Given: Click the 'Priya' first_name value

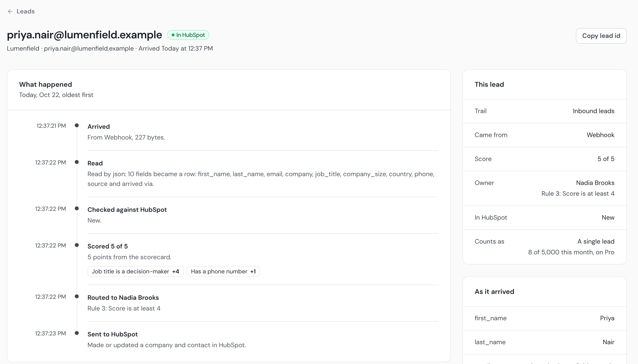Looking at the screenshot, I should tap(607, 318).
